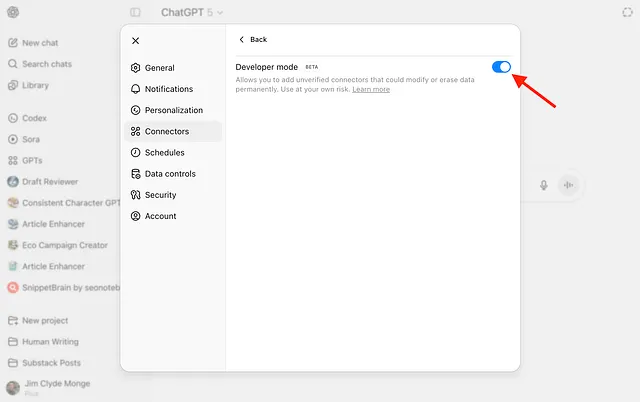Screen dimensions: 640x402
Task: Click the microphone dictation icon
Action: (x=544, y=185)
